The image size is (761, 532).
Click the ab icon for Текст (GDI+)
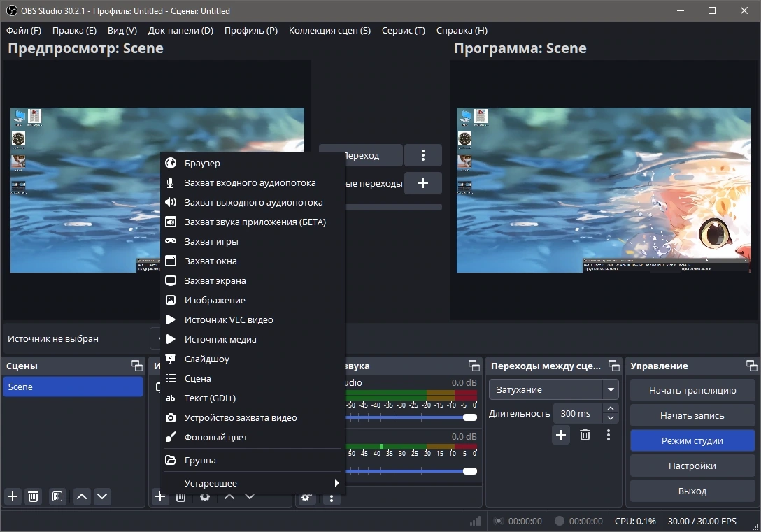click(171, 398)
